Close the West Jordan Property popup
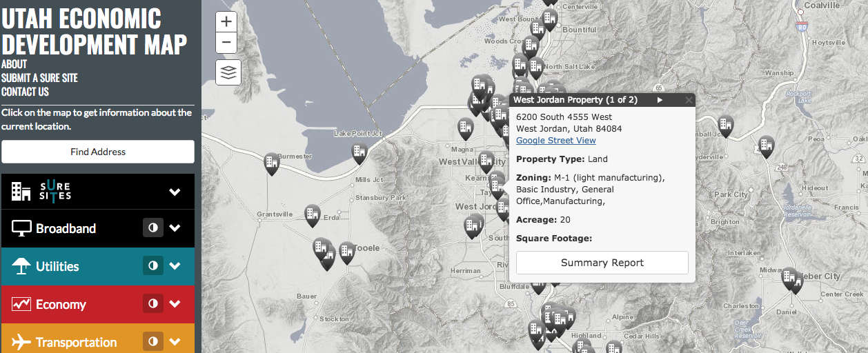The width and height of the screenshot is (868, 353). coord(688,100)
